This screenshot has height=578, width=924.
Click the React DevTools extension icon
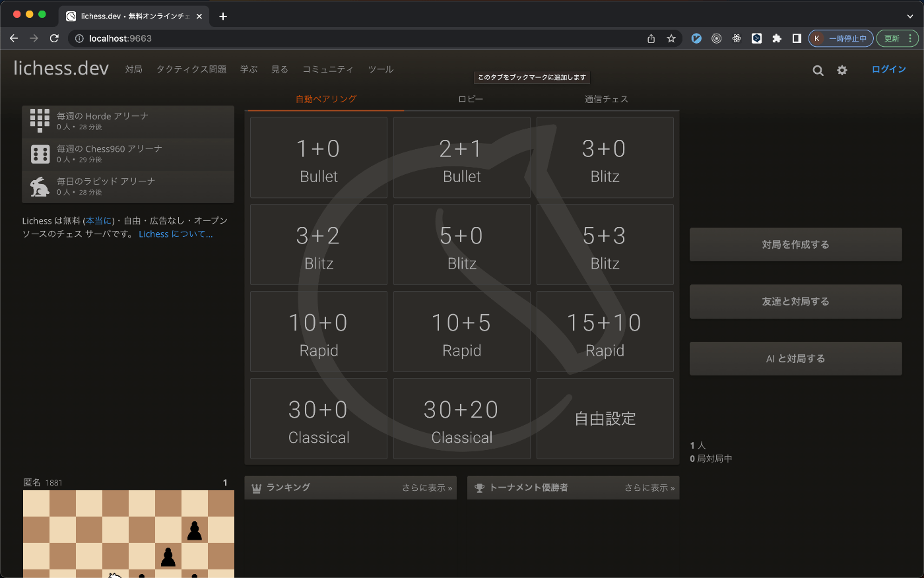(x=737, y=38)
